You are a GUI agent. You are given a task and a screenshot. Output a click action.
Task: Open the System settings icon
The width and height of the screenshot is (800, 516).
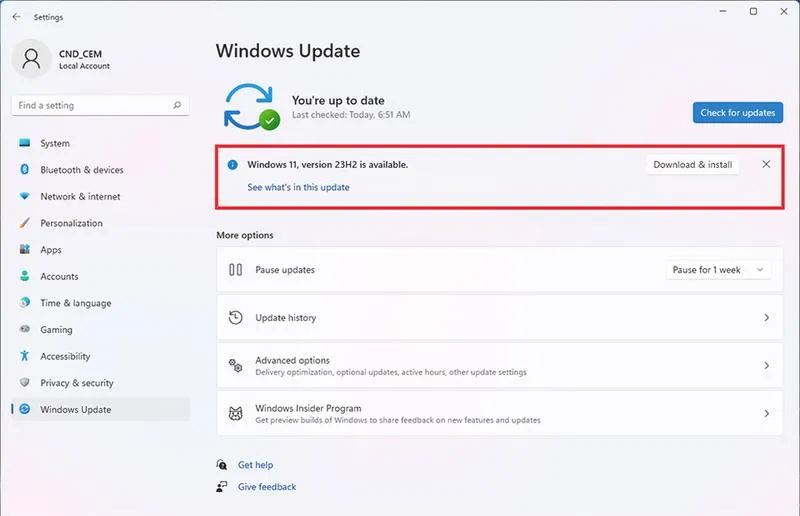24,143
